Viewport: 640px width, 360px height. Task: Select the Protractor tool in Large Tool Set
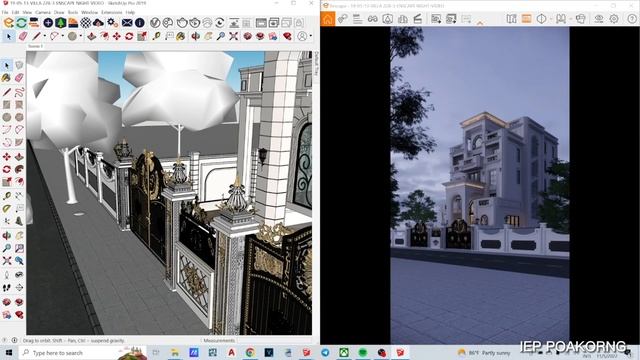7,209
